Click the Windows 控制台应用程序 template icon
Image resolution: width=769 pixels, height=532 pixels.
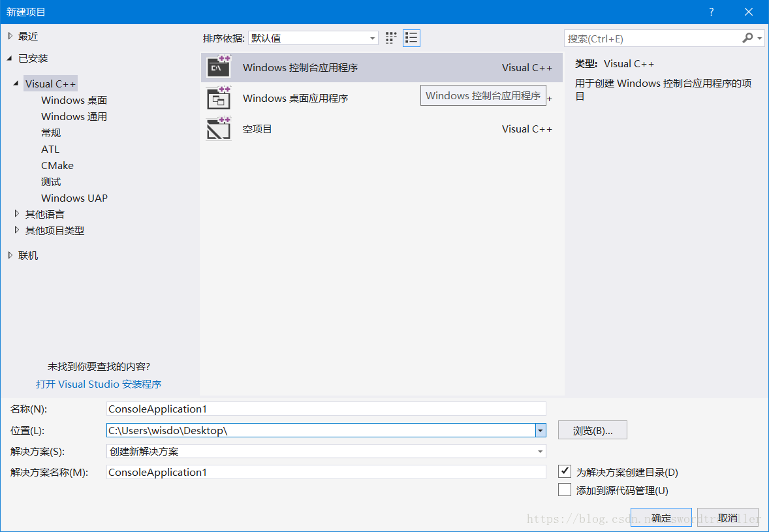(x=218, y=67)
